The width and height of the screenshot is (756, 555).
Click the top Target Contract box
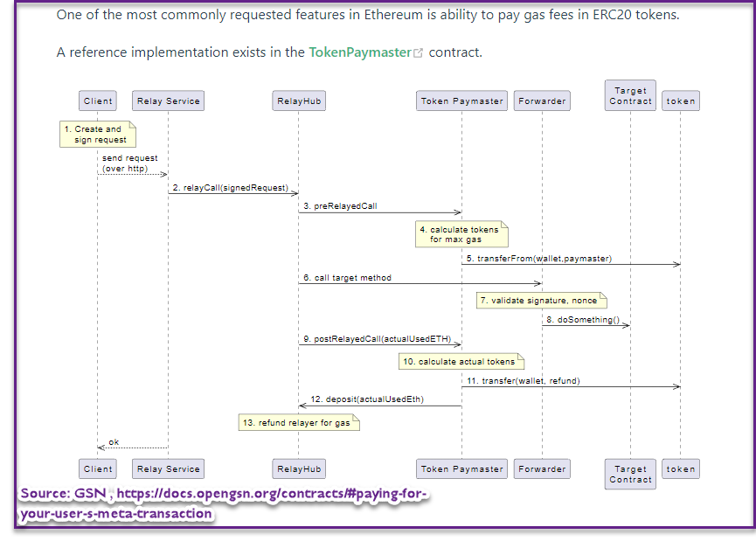630,95
